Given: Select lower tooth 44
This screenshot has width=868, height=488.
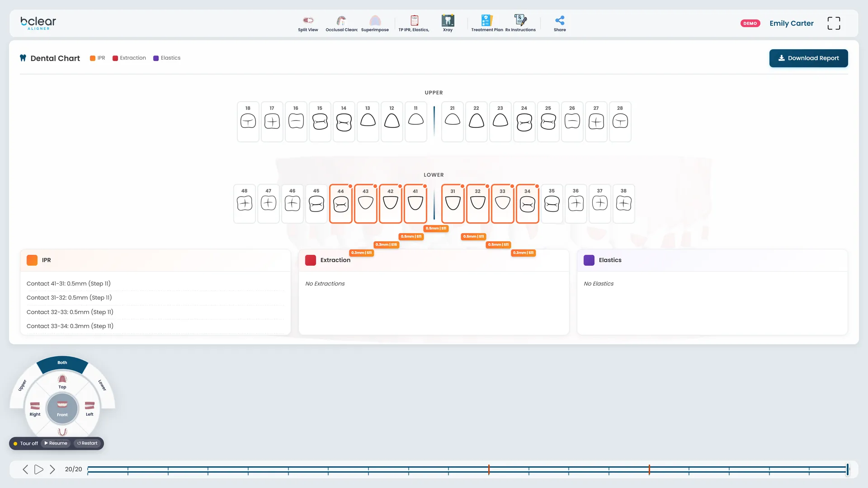Looking at the screenshot, I should pos(341,204).
